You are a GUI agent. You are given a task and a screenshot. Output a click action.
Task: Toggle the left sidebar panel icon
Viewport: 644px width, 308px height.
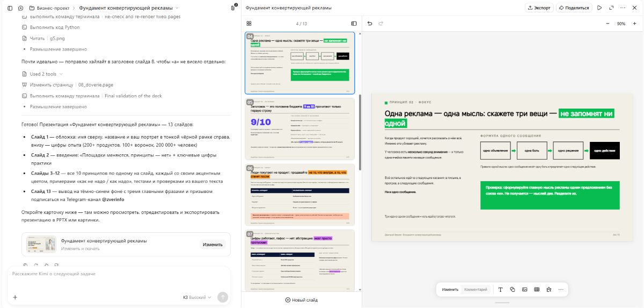pyautogui.click(x=10, y=8)
